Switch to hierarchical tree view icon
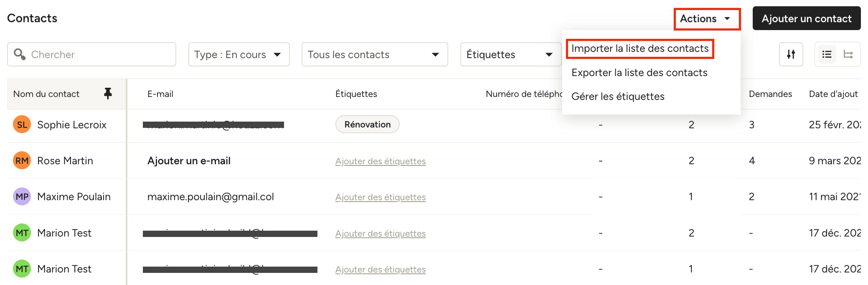Screen dimensions: 868x285 [x=848, y=54]
